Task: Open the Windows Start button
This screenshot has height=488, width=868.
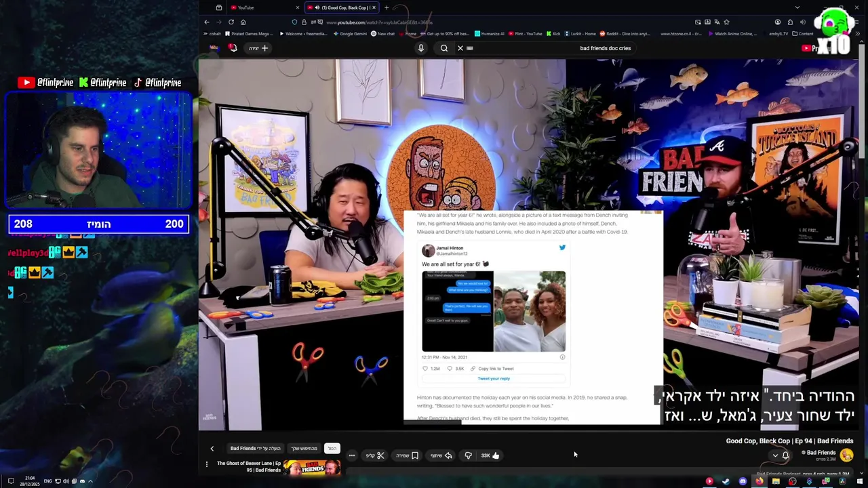Action: coord(860,481)
